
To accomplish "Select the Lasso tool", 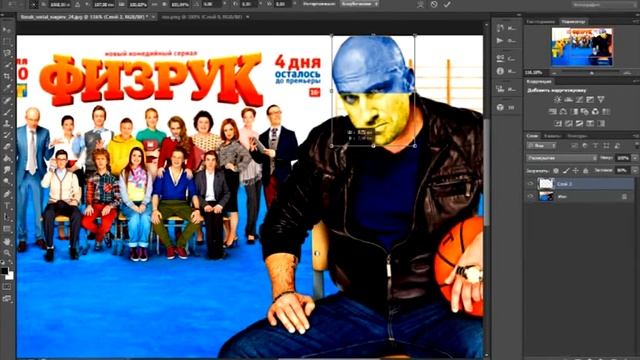I will tap(7, 53).
